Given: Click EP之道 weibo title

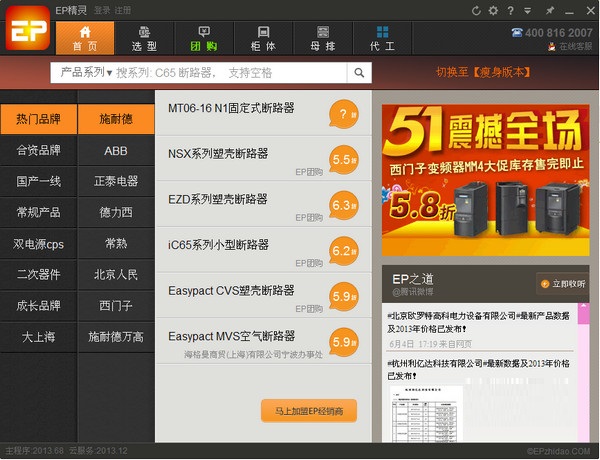Looking at the screenshot, I should (x=413, y=279).
